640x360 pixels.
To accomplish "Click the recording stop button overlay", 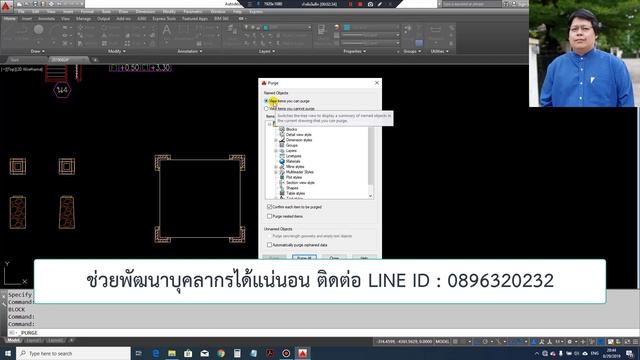I will click(360, 4).
